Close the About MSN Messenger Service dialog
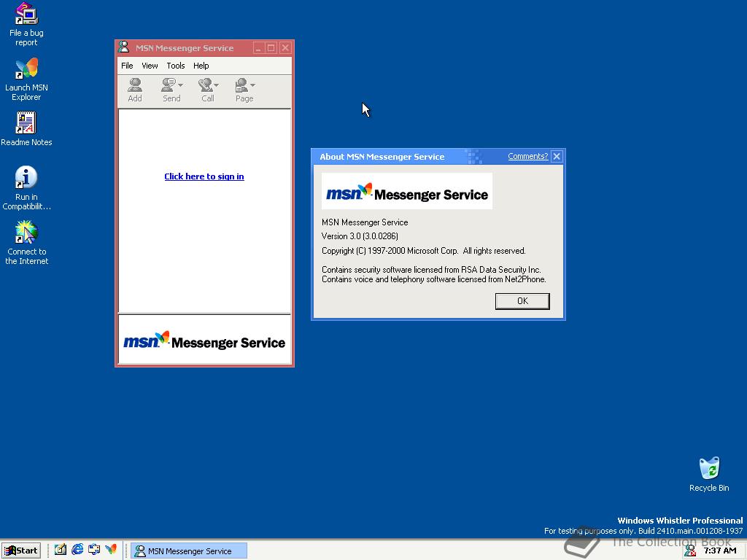 click(x=557, y=156)
